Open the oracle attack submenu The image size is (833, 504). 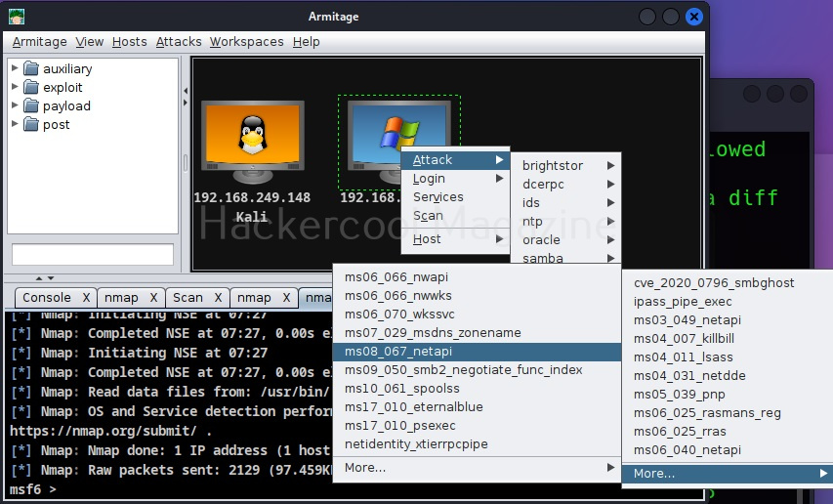click(x=565, y=240)
